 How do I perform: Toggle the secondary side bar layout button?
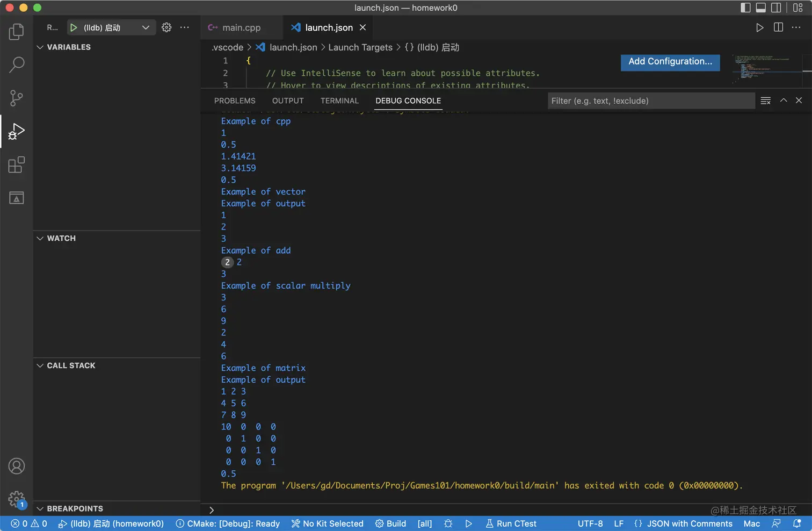coord(776,8)
